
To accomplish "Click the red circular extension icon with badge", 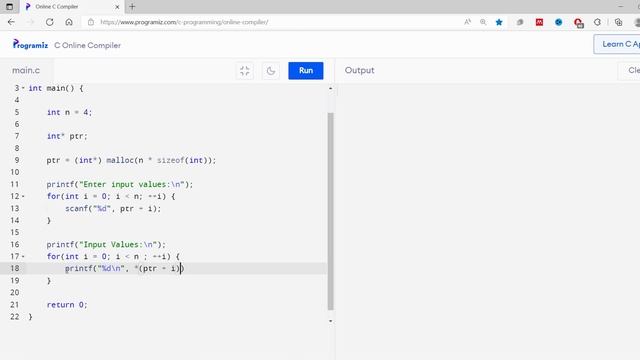I will [x=578, y=22].
